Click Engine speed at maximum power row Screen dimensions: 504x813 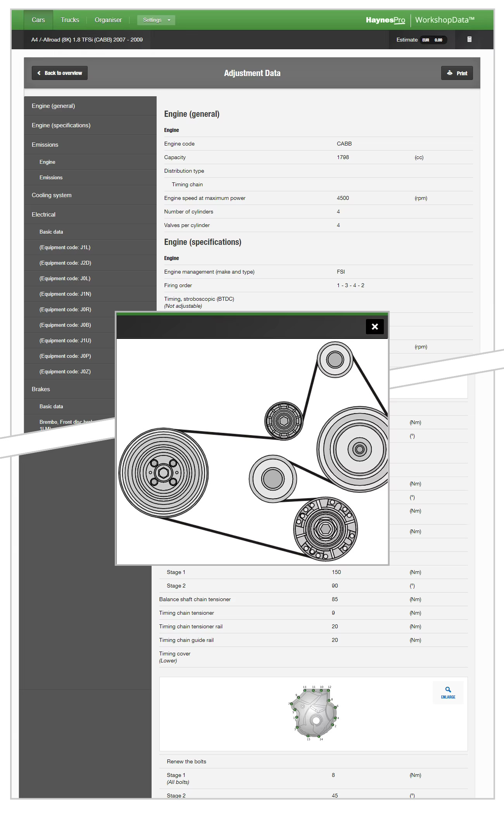coord(318,198)
